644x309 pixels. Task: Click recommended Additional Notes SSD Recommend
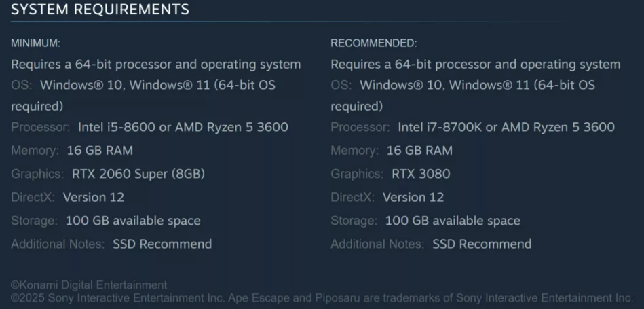click(482, 244)
